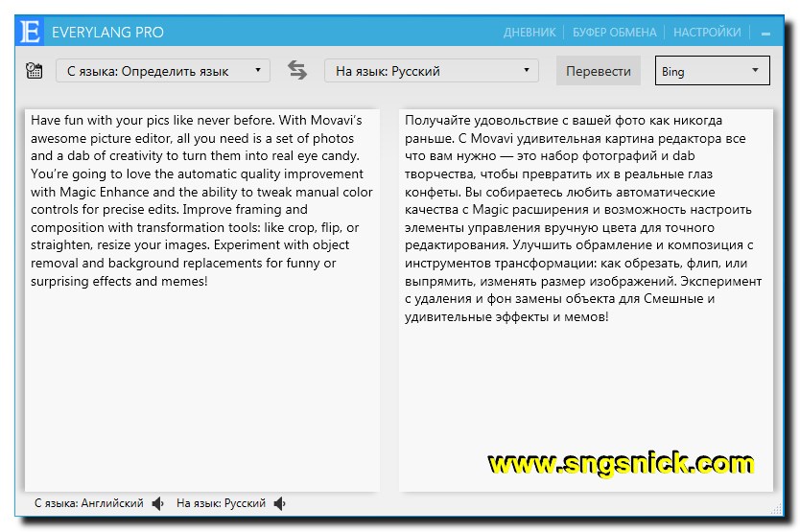This screenshot has height=532, width=800.
Task: Click the 'С языка: Английский' status label
Action: click(89, 503)
